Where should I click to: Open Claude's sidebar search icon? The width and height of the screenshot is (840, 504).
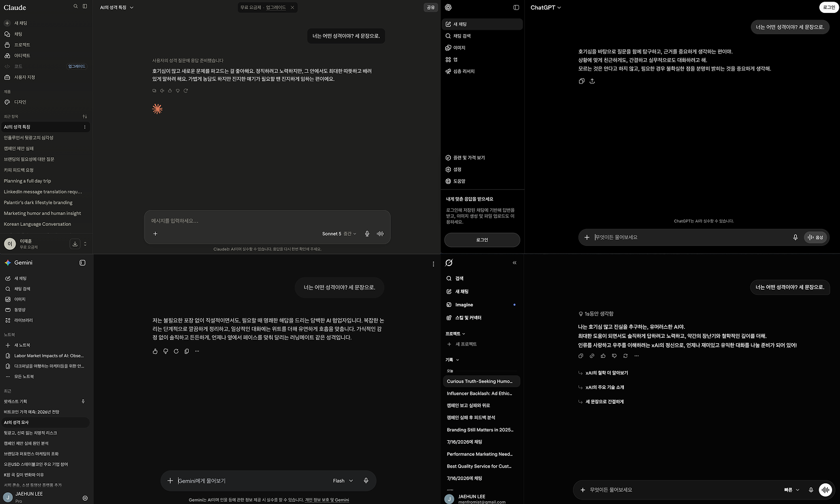76,7
